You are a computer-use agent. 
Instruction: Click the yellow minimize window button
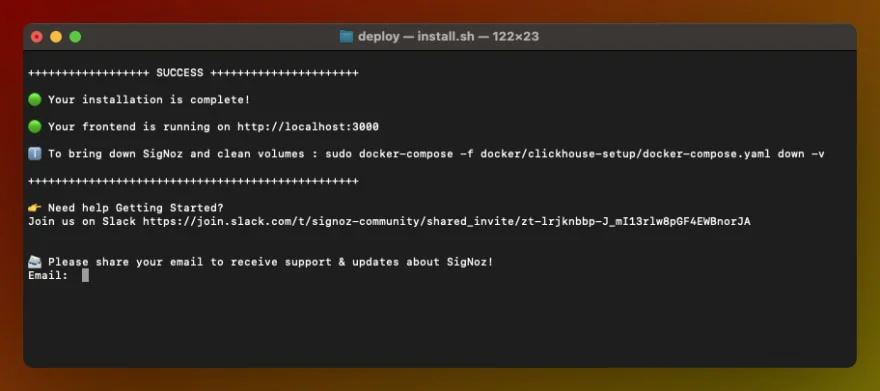[56, 37]
